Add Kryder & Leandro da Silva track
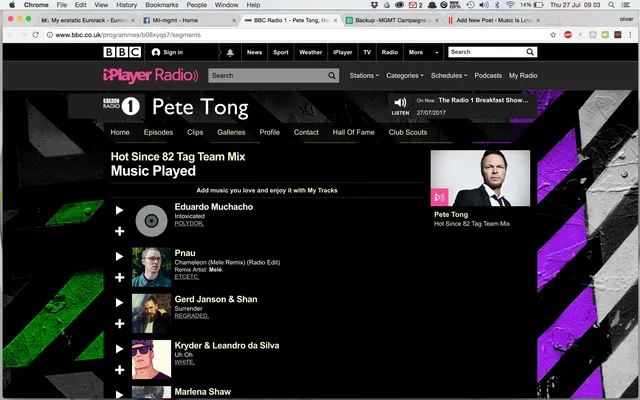Viewport: 640px width, 400px height. click(x=119, y=370)
